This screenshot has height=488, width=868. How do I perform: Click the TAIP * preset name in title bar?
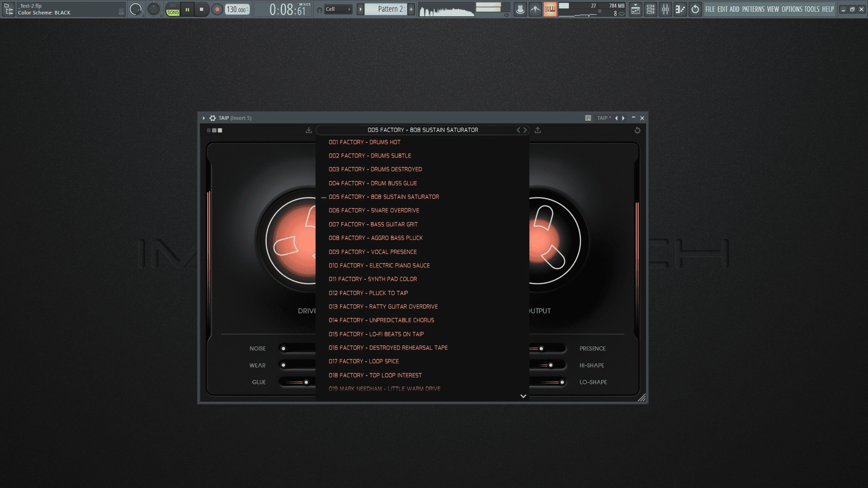[x=604, y=118]
